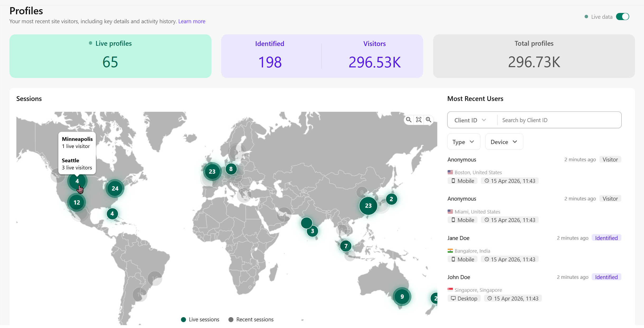The image size is (644, 328).
Task: Turn off the Live data switch
Action: [x=622, y=17]
